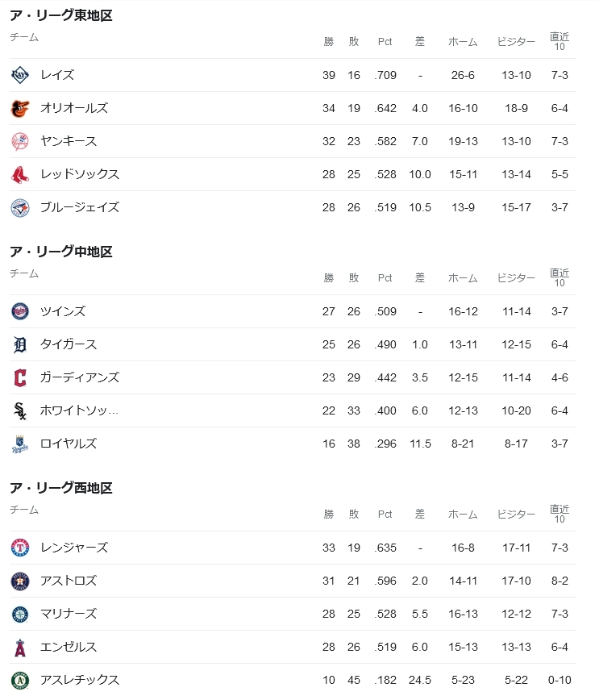Select the エンゼルス team name
The width and height of the screenshot is (599, 700).
pyautogui.click(x=69, y=647)
